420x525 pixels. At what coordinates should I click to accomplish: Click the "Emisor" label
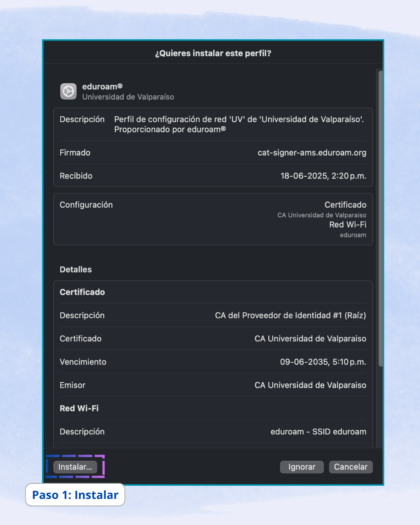pyautogui.click(x=73, y=385)
